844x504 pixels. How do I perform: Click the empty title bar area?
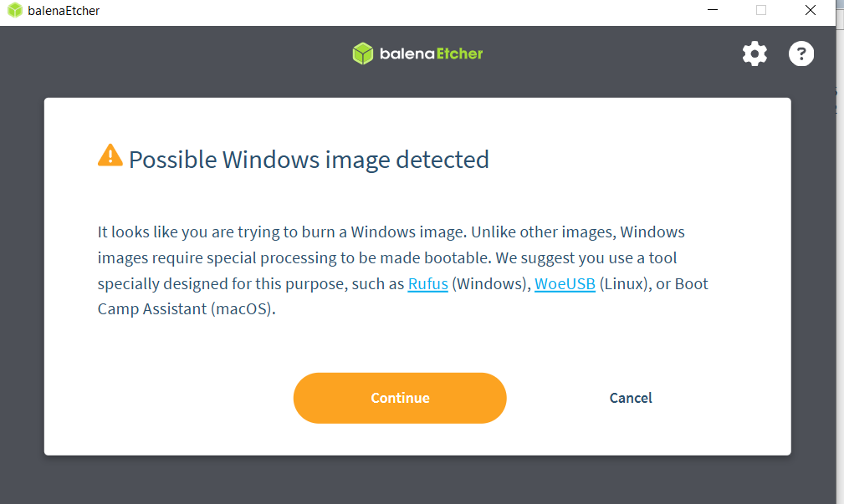tap(376, 11)
